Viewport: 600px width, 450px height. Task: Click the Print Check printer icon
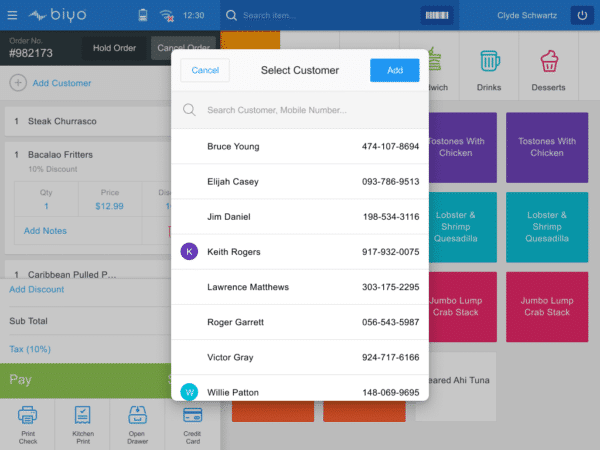pos(28,415)
